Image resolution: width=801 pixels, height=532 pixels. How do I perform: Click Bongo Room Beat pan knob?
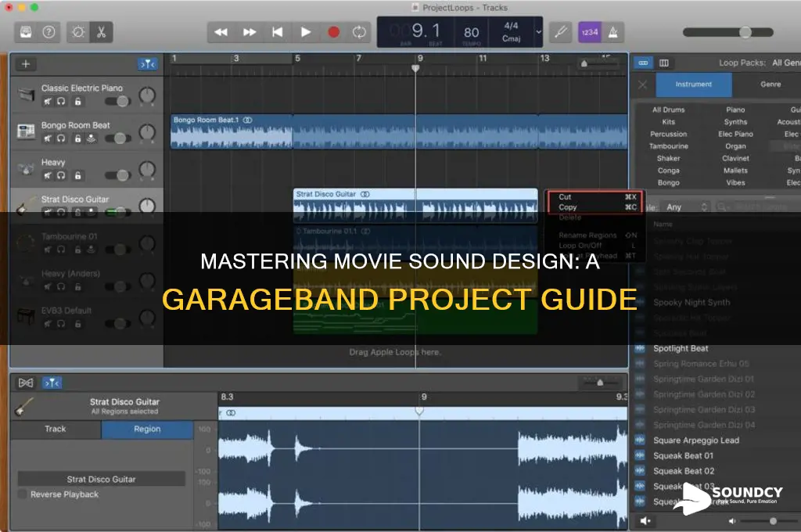[x=147, y=132]
